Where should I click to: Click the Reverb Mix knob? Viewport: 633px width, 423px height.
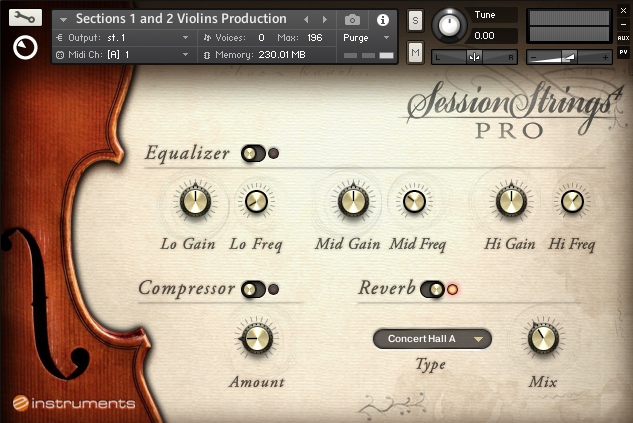coord(543,338)
